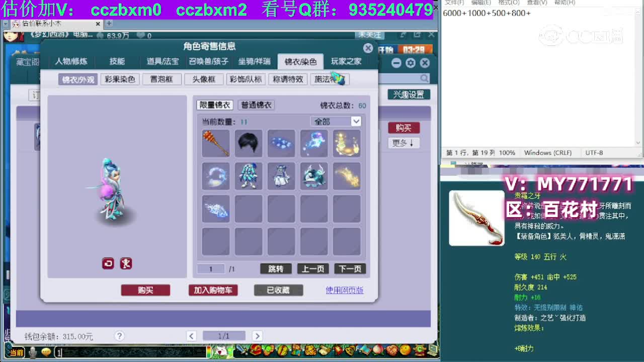Viewport: 644px width, 362px height.
Task: Open the 召唤兽/孩子 tab
Action: pyautogui.click(x=208, y=61)
